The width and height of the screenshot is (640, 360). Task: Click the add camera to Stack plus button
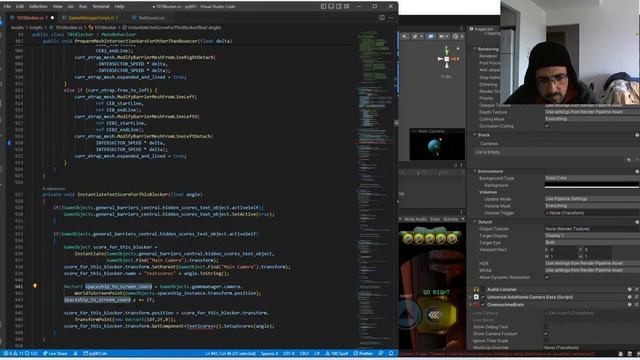coord(629,160)
